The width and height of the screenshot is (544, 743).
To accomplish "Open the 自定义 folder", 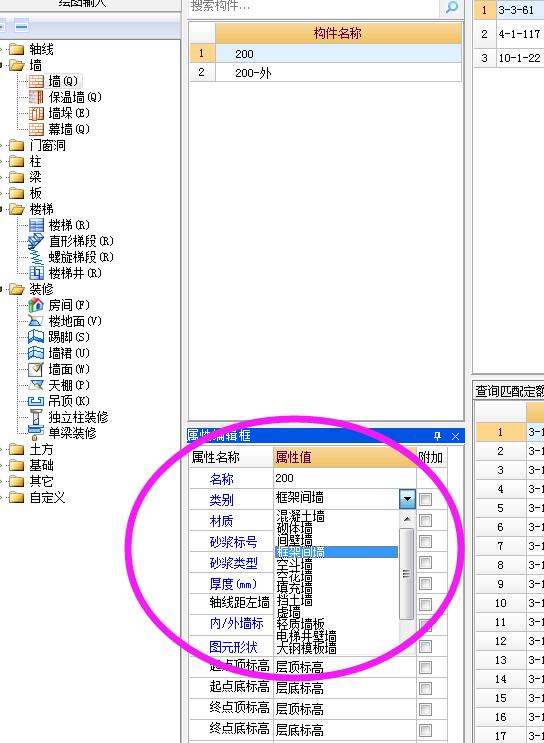I will [17, 498].
